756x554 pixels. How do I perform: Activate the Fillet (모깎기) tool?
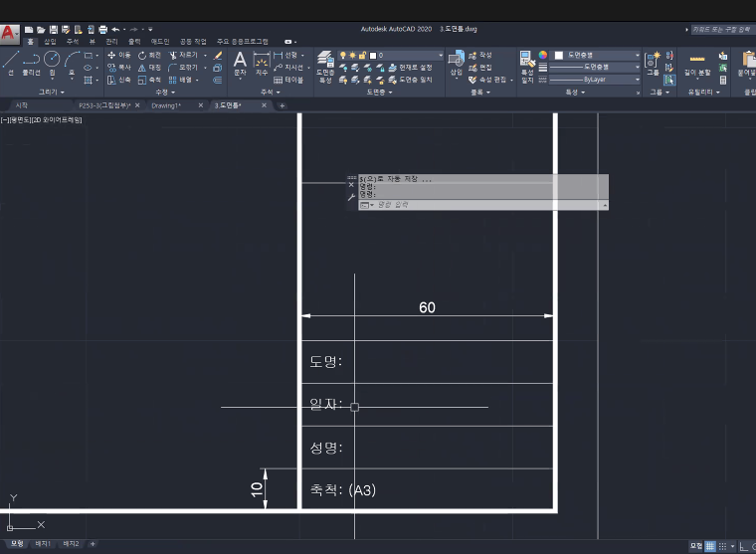[x=184, y=68]
